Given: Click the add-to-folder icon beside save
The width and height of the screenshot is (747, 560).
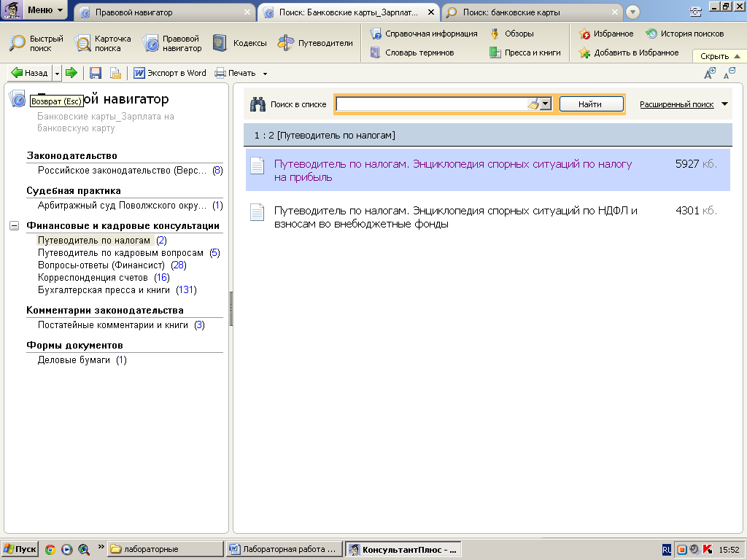Looking at the screenshot, I should (115, 73).
